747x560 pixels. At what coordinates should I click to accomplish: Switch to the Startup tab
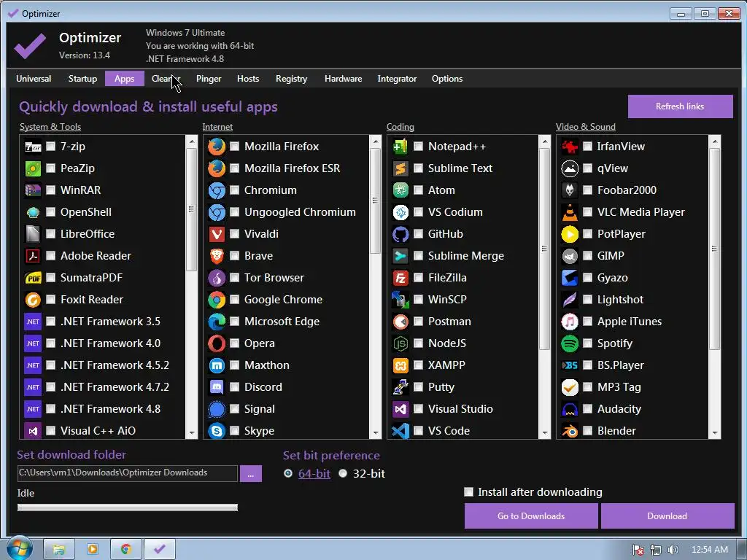82,79
